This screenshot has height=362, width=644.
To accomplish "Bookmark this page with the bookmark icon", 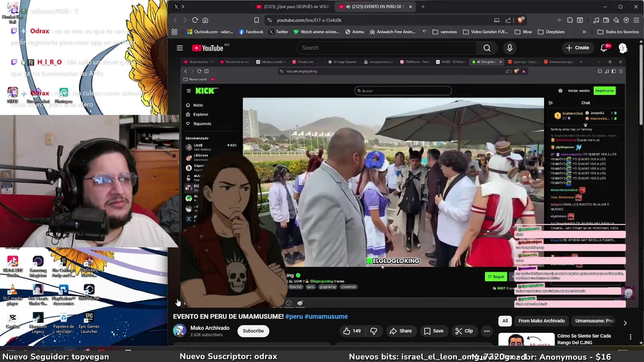I will (x=256, y=20).
